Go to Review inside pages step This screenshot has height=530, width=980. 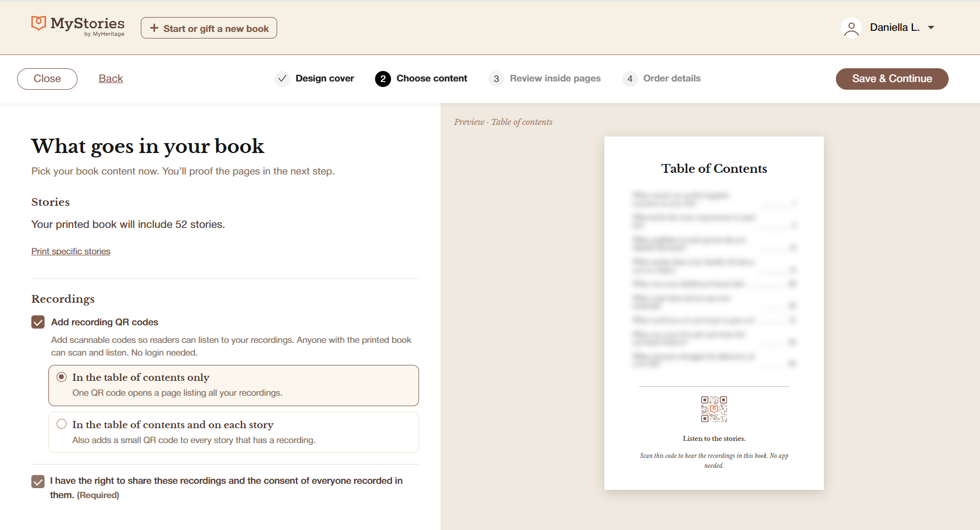point(555,79)
